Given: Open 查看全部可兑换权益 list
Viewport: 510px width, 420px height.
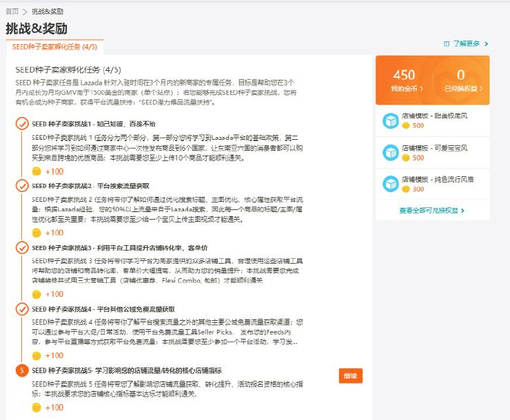Looking at the screenshot, I should tap(432, 210).
